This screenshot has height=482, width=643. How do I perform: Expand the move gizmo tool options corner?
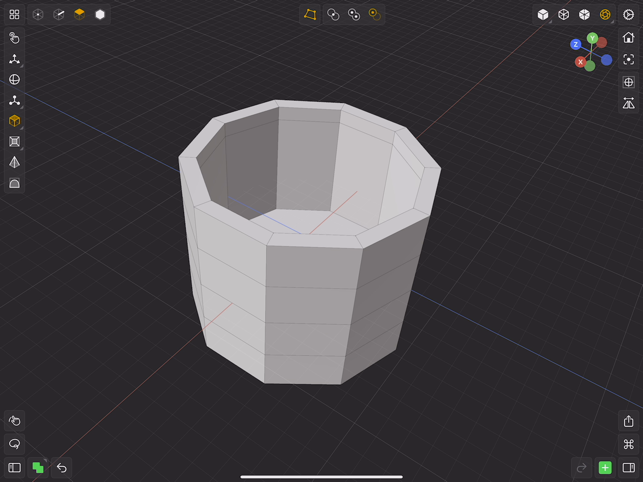point(22,66)
